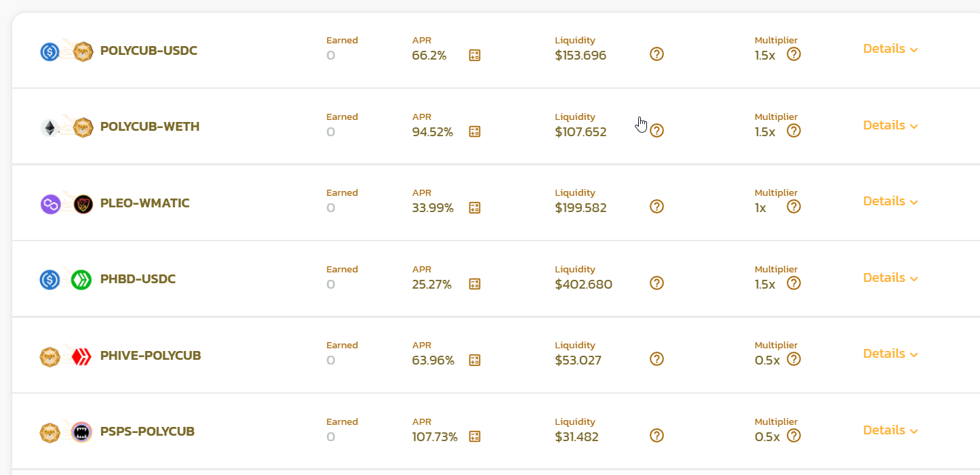Click multiplier help icon for PHIVE-POLYCUB
This screenshot has width=980, height=475.
click(x=793, y=359)
